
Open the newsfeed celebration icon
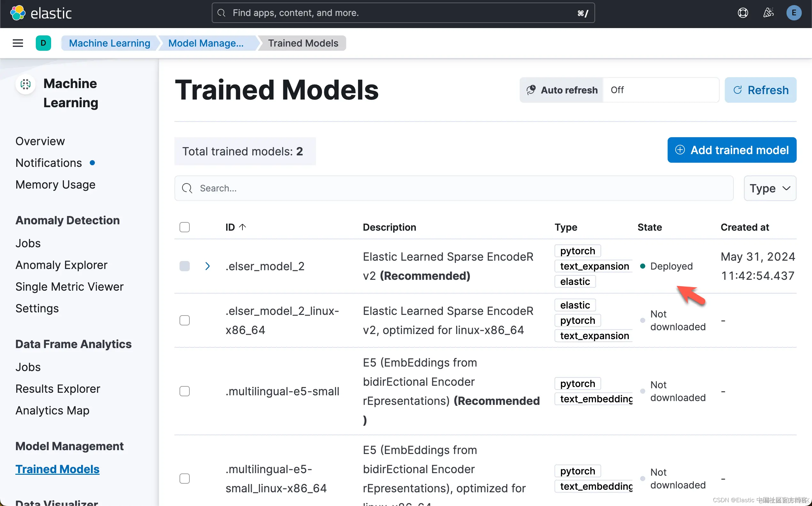tap(768, 13)
